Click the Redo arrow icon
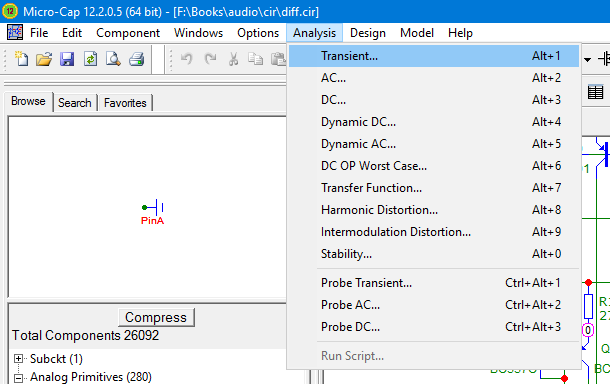The height and width of the screenshot is (384, 610). (210, 59)
